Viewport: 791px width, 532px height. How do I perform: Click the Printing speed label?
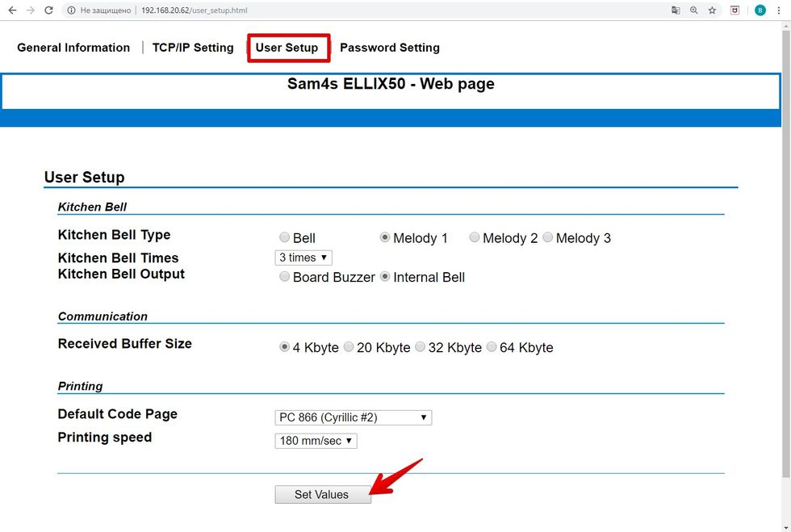105,437
